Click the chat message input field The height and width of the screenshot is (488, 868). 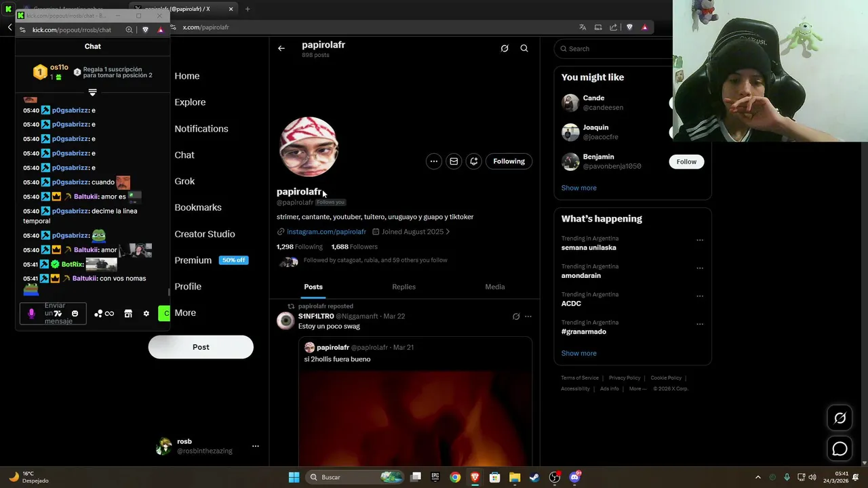(53, 313)
